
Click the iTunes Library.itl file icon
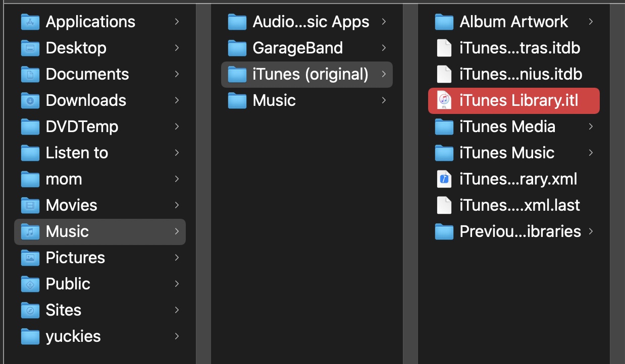tap(444, 100)
